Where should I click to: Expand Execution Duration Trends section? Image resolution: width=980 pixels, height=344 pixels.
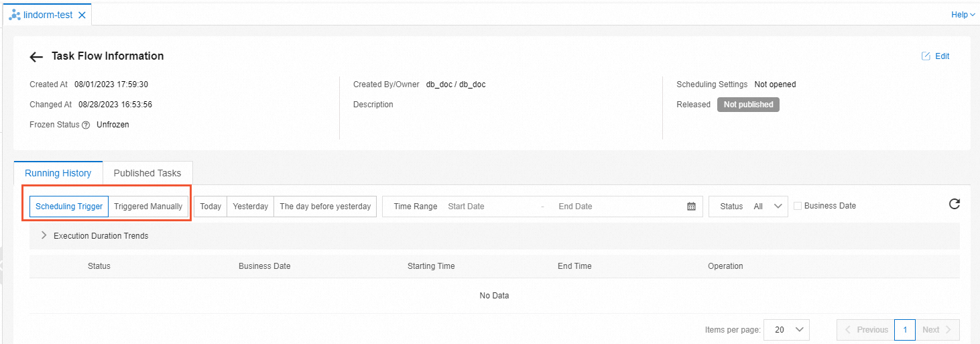tap(44, 235)
